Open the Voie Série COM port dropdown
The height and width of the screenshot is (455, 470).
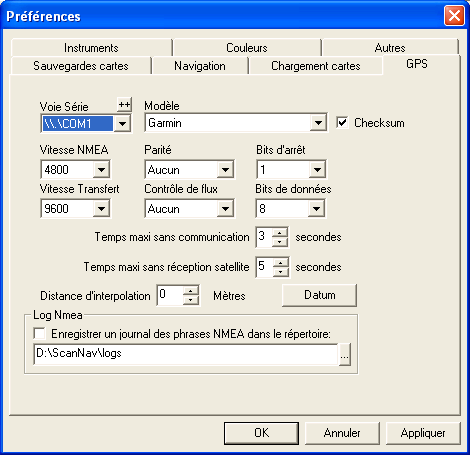[122, 124]
